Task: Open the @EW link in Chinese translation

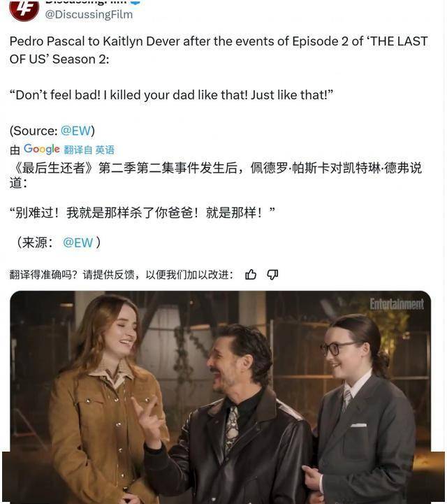Action: [x=78, y=243]
